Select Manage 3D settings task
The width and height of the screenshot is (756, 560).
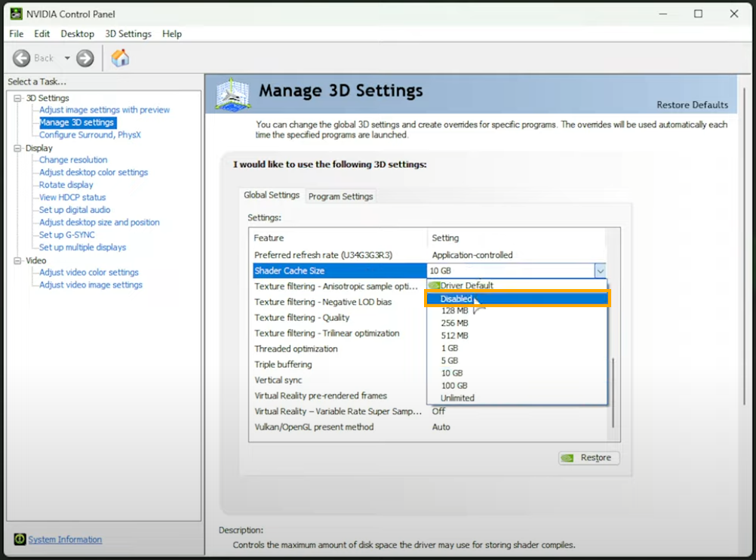click(77, 122)
